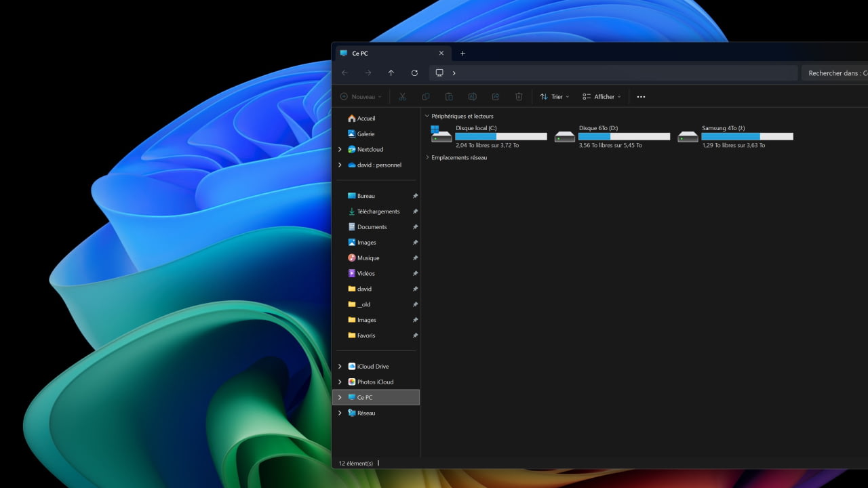Viewport: 868px width, 488px height.
Task: Expand the Nextcloud tree node
Action: click(x=340, y=150)
